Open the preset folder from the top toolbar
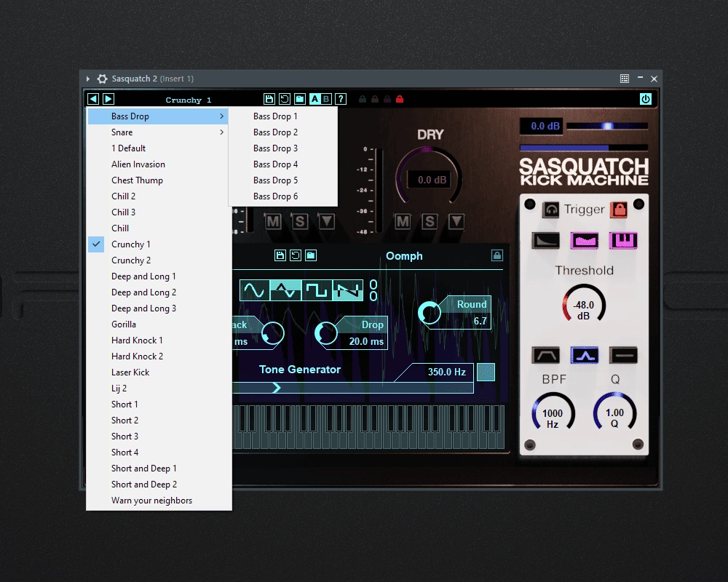 300,99
